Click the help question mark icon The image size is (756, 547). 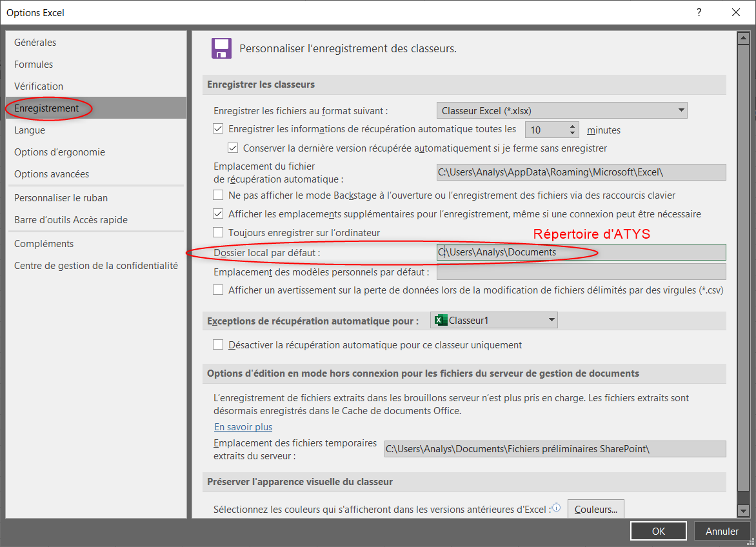click(x=699, y=12)
